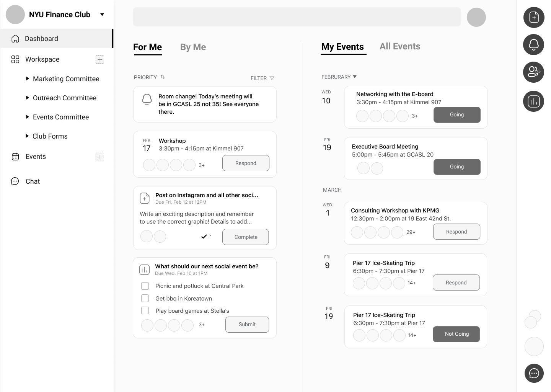Click the priority sort arrows icon
The height and width of the screenshot is (392, 551).
[163, 77]
